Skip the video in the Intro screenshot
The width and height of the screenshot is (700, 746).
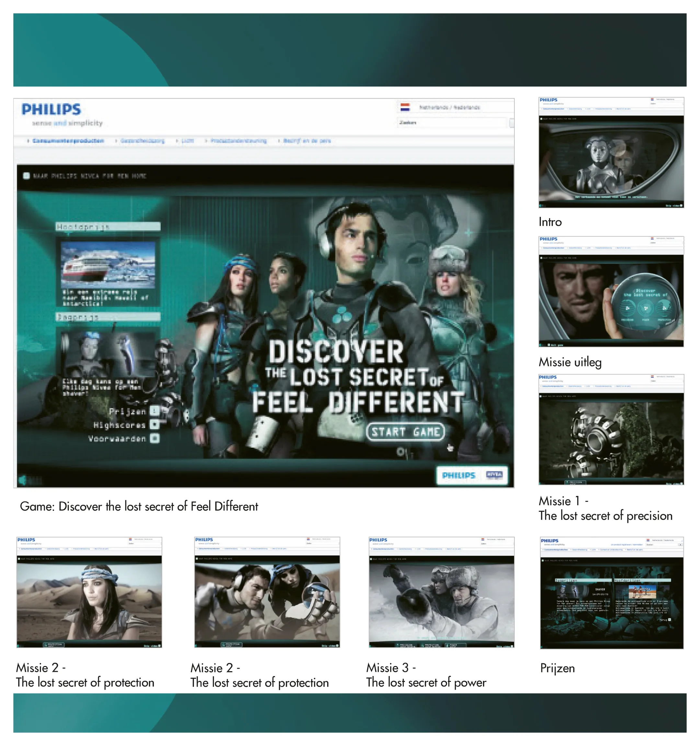point(674,206)
